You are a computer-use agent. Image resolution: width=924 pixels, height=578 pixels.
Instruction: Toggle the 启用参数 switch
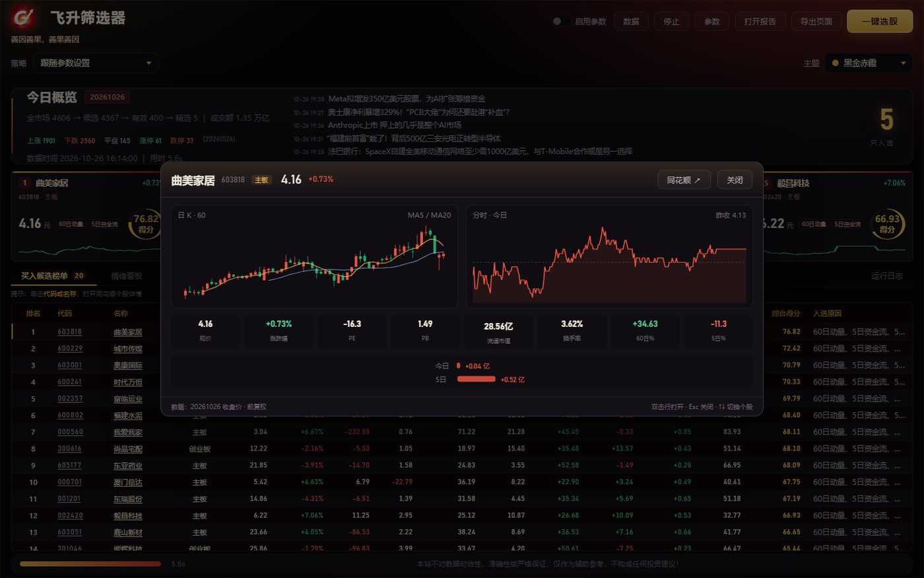pyautogui.click(x=560, y=21)
